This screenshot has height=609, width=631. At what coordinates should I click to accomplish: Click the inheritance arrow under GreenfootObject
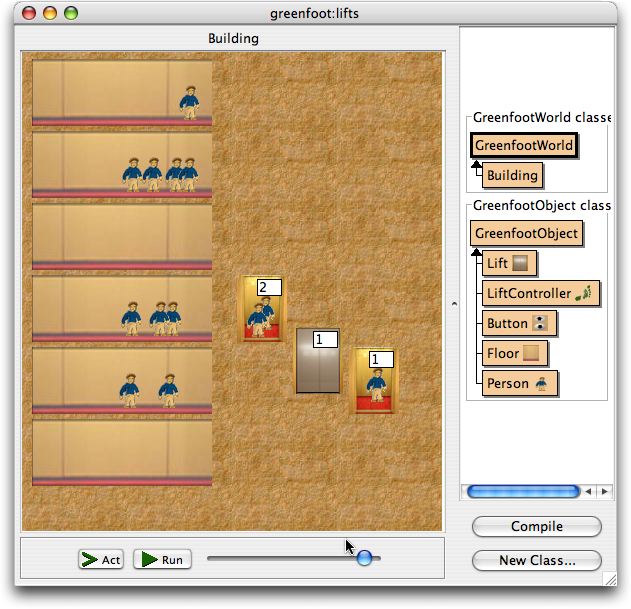(476, 253)
